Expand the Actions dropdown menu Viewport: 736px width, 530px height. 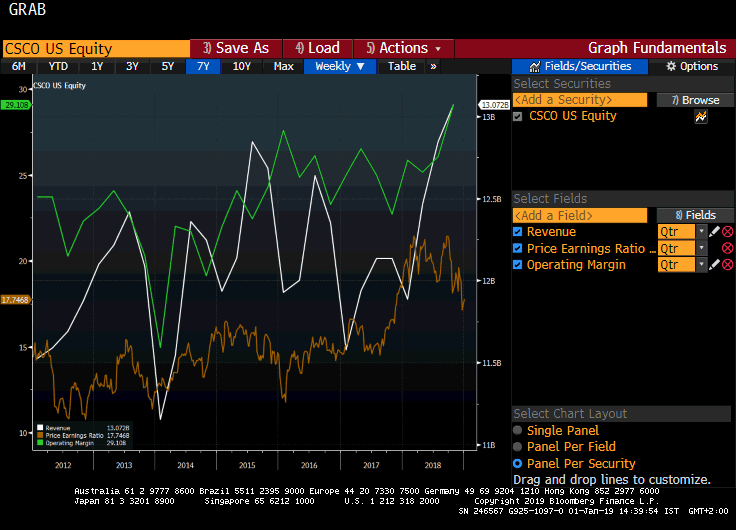(x=404, y=48)
